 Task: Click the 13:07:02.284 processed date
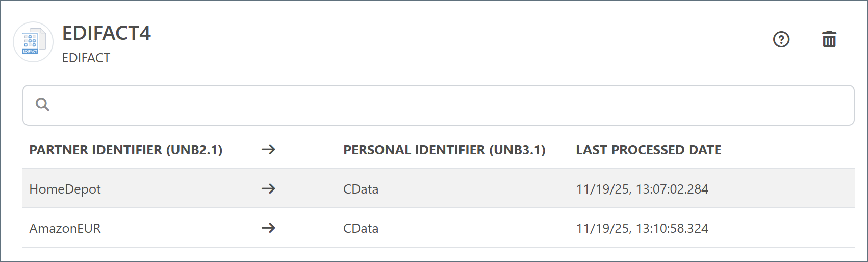[x=642, y=189]
